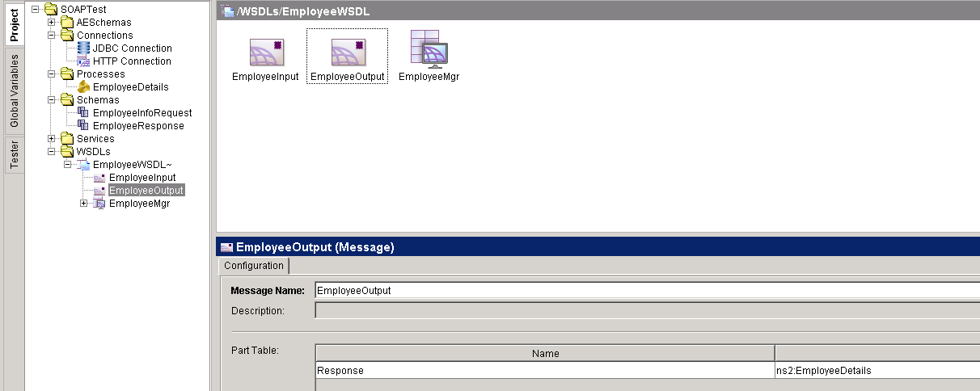Select JDBC Connection in the project tree
The height and width of the screenshot is (391, 980).
pos(132,48)
